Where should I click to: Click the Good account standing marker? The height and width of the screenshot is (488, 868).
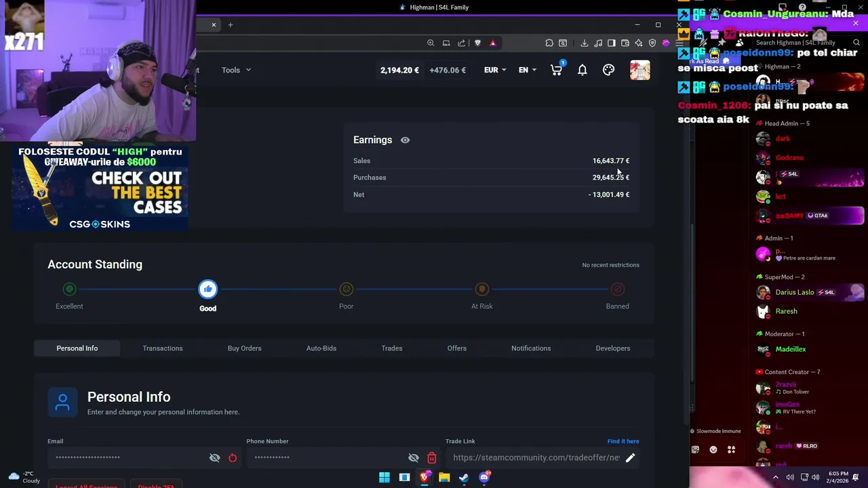[208, 289]
